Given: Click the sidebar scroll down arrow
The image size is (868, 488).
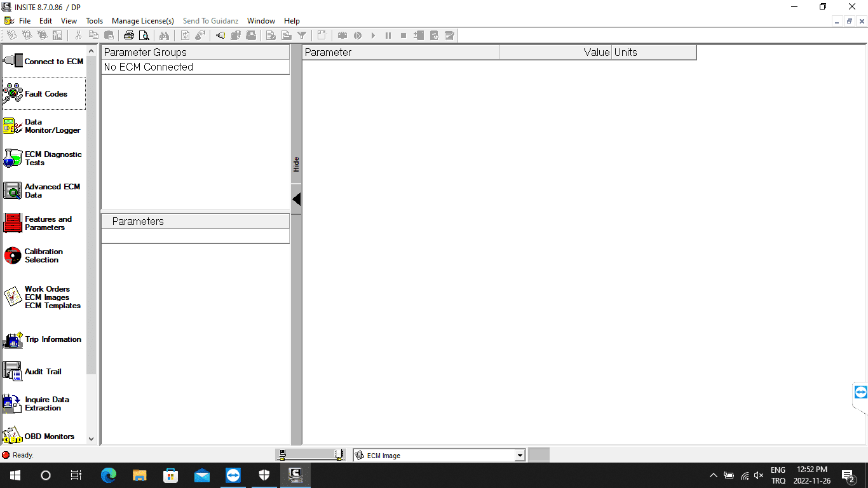Looking at the screenshot, I should (91, 438).
